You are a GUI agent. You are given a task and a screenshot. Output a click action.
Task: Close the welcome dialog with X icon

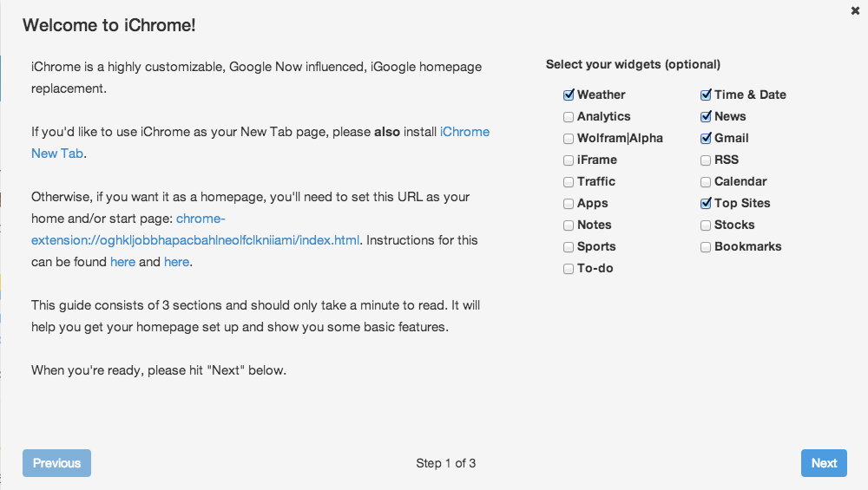(x=855, y=10)
